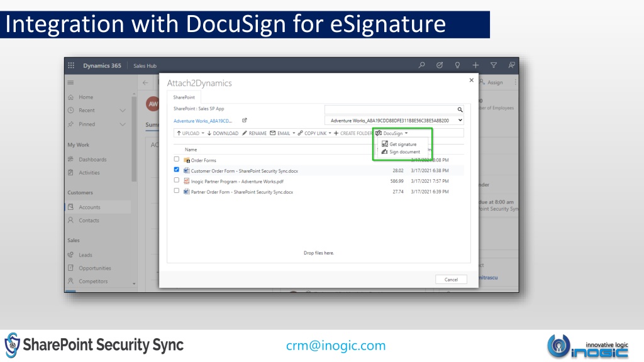This screenshot has width=644, height=362.
Task: Open the Dynamics 365 app launcher grid
Action: click(x=71, y=65)
